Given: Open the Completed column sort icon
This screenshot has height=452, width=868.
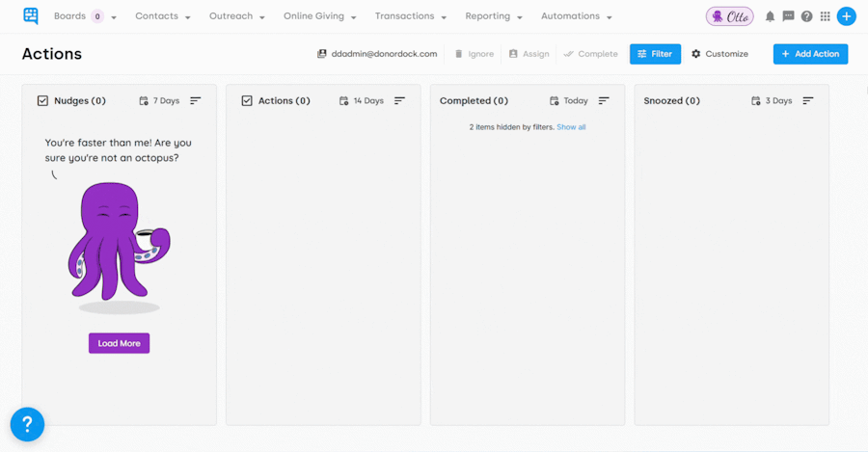Looking at the screenshot, I should coord(604,100).
